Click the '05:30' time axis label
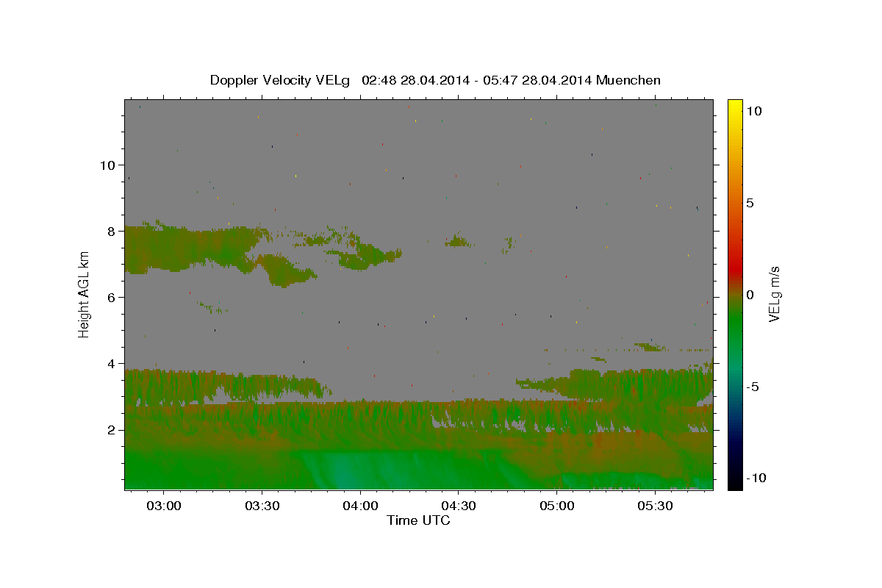The height and width of the screenshot is (588, 882). click(656, 506)
